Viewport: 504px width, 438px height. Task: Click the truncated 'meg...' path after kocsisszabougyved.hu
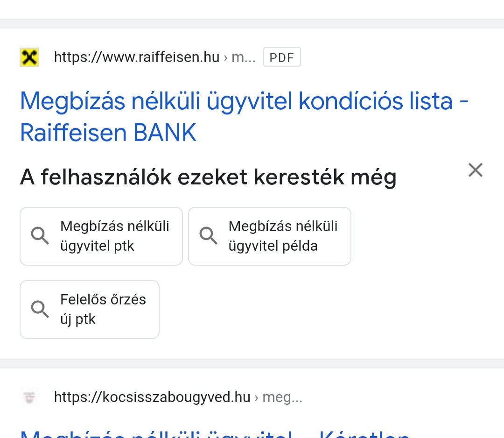pos(282,398)
